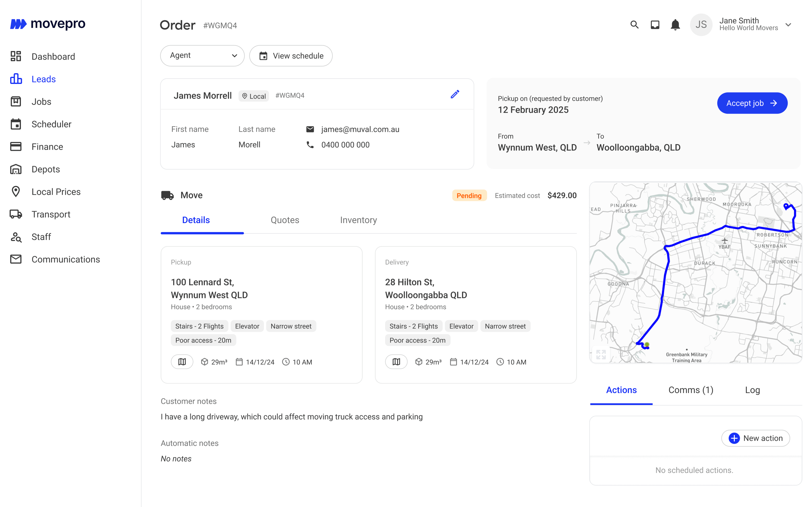Open the notifications bell

coord(675,25)
